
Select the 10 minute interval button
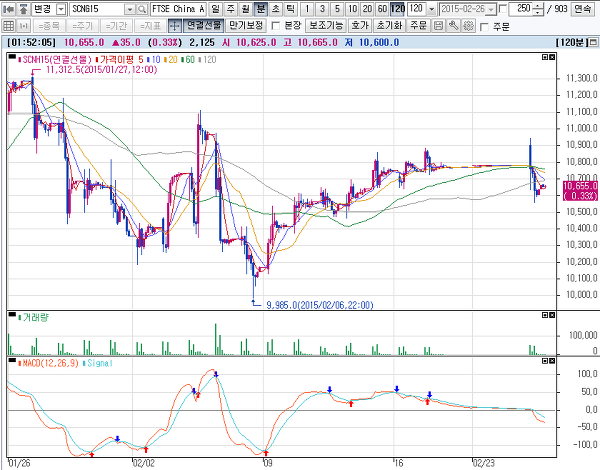(x=352, y=8)
